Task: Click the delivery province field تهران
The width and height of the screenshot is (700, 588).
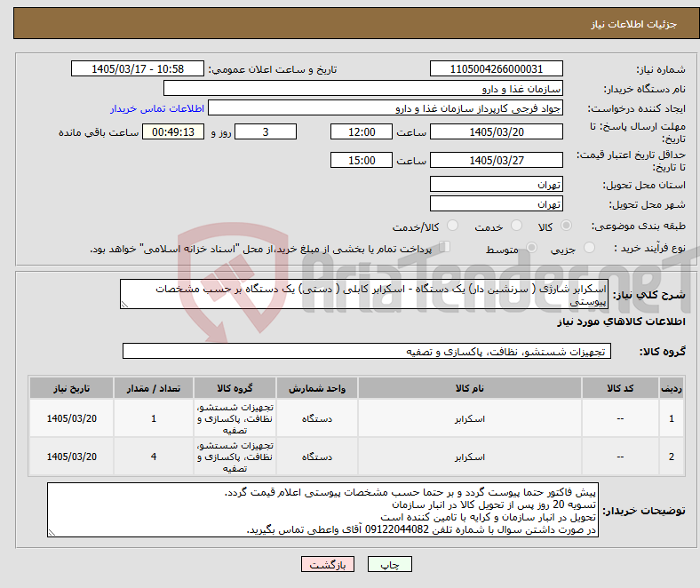Action: 496,184
